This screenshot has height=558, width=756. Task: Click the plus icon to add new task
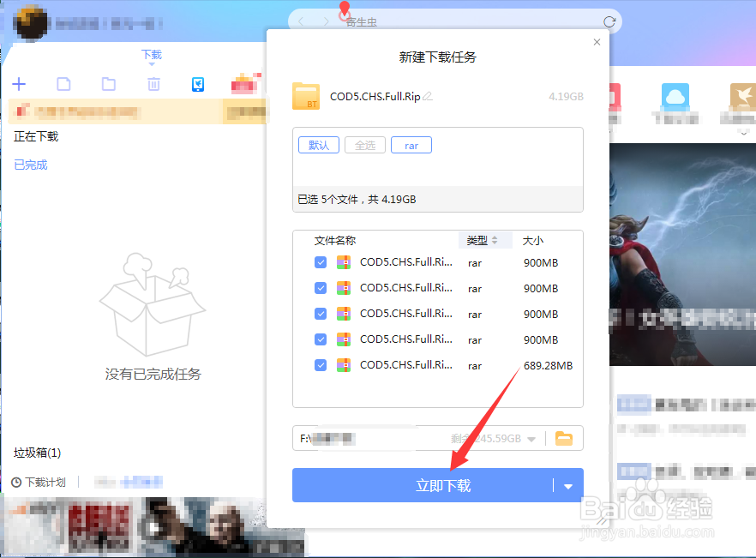point(19,84)
